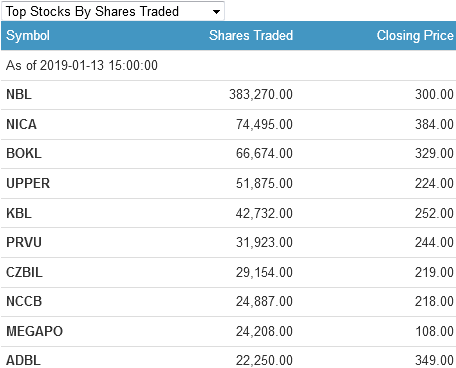Click MEGAPO closing price 108.00
The height and width of the screenshot is (368, 456).
pos(434,331)
